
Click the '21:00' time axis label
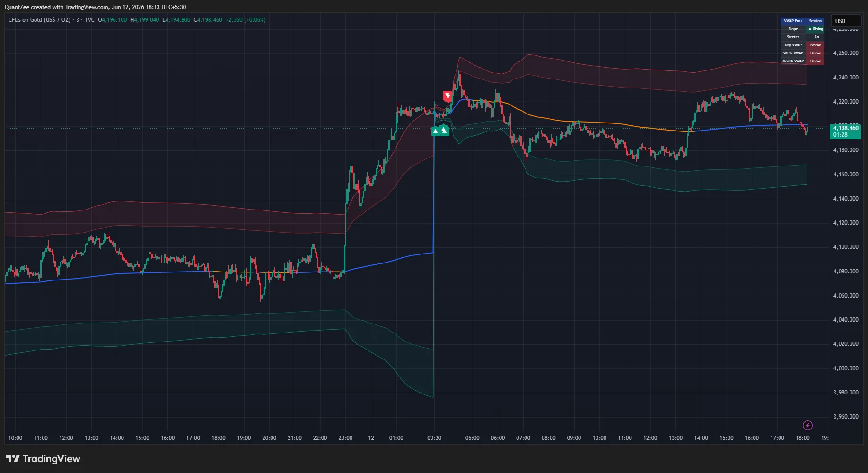pos(295,438)
